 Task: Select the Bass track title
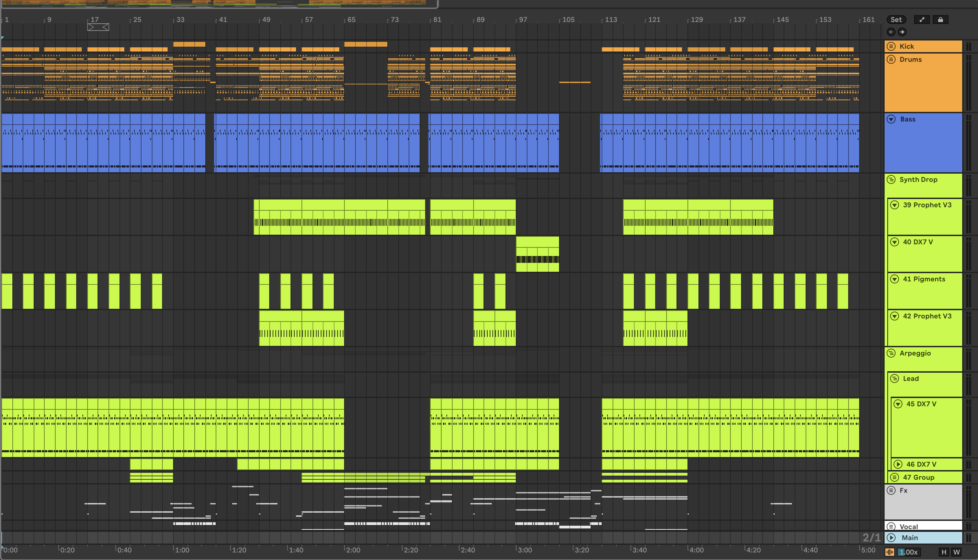point(908,119)
